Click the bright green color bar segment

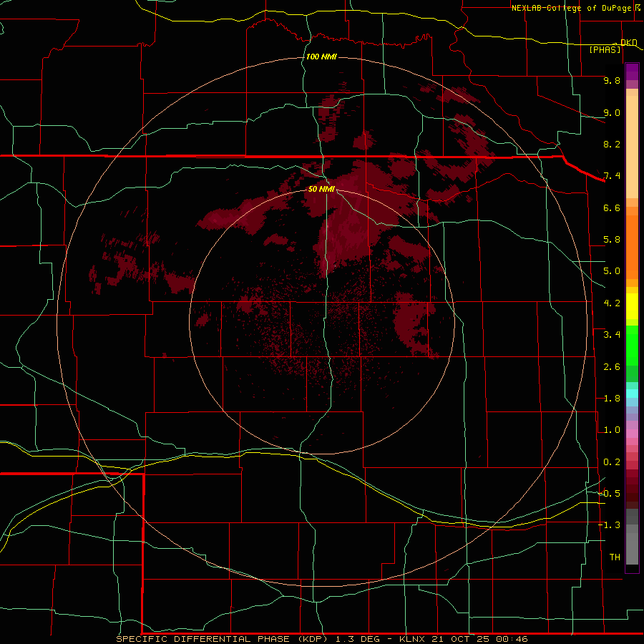coord(632,345)
